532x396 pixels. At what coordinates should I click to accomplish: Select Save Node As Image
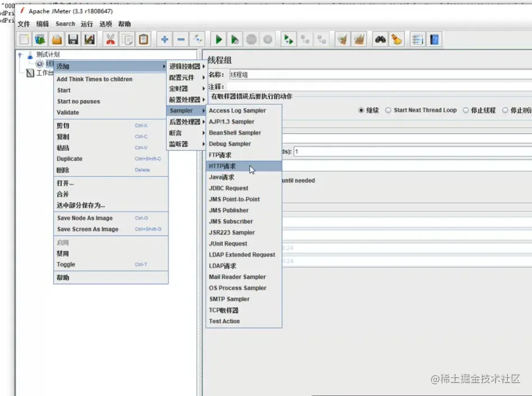pyautogui.click(x=111, y=218)
